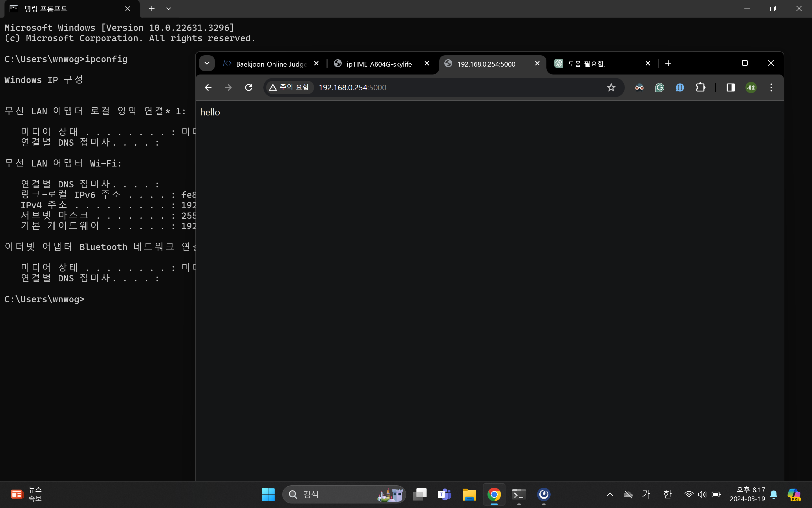Click the Terminal taskbar icon
Viewport: 812px width, 508px height.
519,494
